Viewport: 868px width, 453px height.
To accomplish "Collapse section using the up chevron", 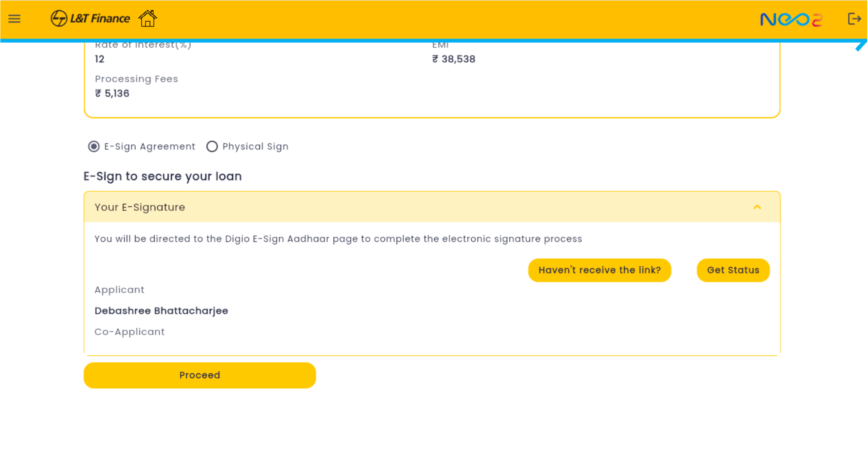I will coord(757,207).
